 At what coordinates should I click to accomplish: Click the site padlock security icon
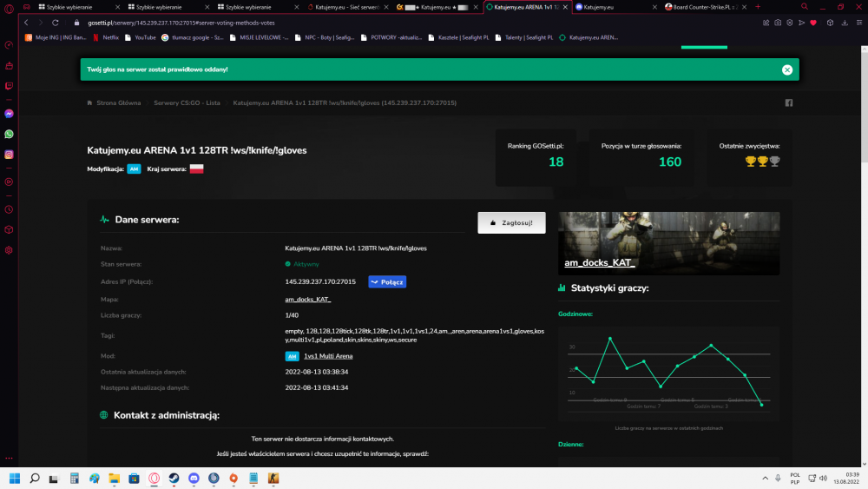[x=77, y=23]
